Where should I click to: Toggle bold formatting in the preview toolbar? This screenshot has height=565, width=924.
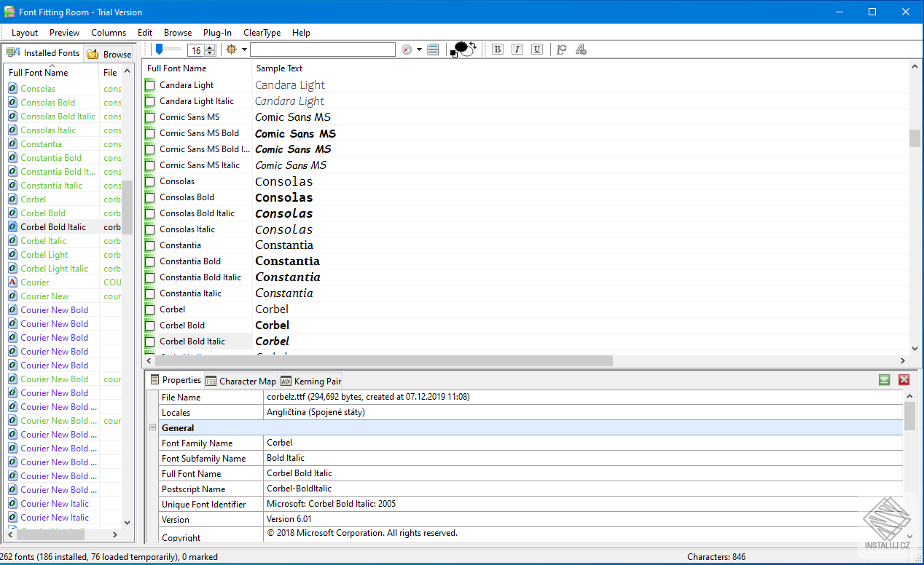(498, 50)
